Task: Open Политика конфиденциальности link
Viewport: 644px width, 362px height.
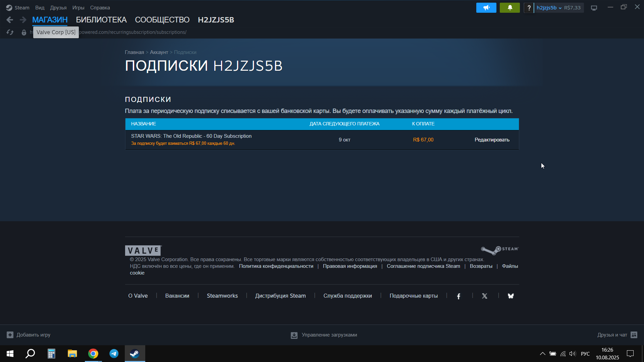Action: click(276, 266)
